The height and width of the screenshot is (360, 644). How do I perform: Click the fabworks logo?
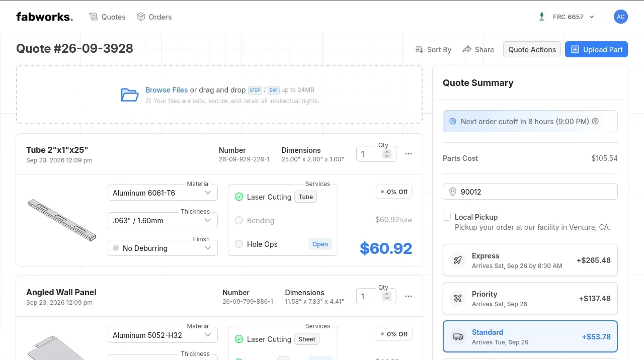pyautogui.click(x=44, y=17)
